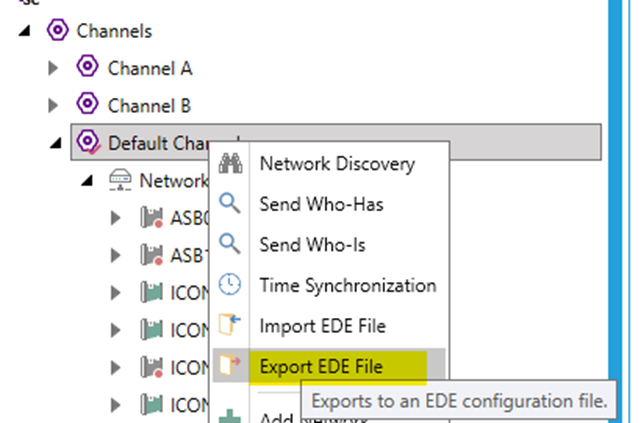Collapse the Channels tree node

24,32
